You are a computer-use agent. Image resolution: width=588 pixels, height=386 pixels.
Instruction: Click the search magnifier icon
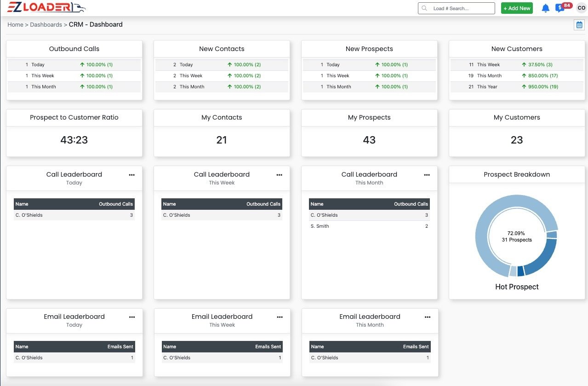pyautogui.click(x=424, y=8)
